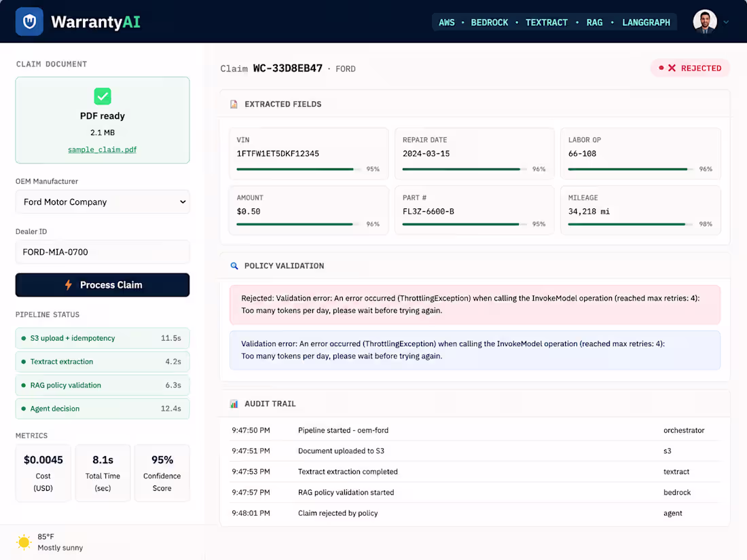Select the TEXTRACT tag in header

coord(547,22)
